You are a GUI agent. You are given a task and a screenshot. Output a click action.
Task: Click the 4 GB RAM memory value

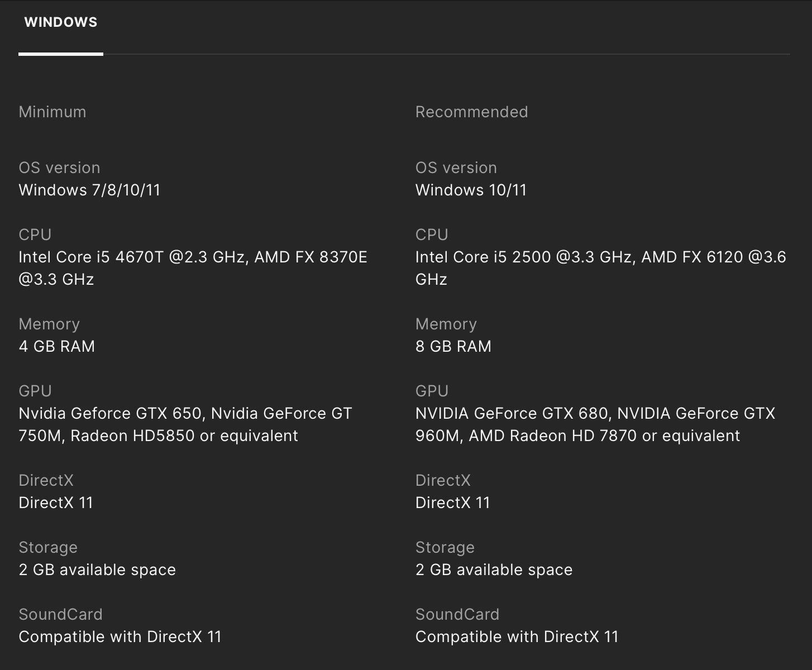click(x=56, y=346)
